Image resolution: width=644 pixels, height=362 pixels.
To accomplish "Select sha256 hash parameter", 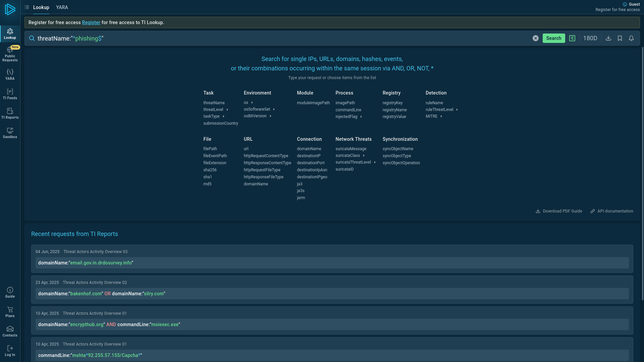I will (x=210, y=170).
